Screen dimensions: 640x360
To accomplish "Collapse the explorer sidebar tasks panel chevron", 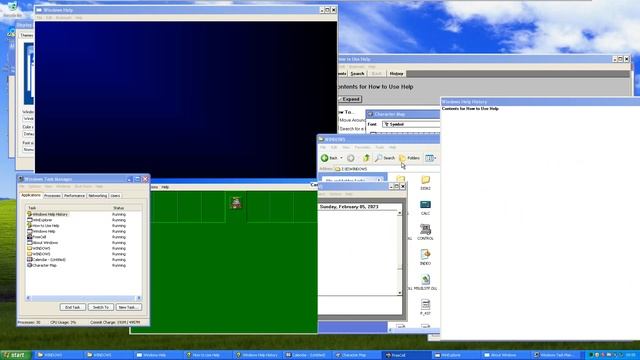I will 379,180.
